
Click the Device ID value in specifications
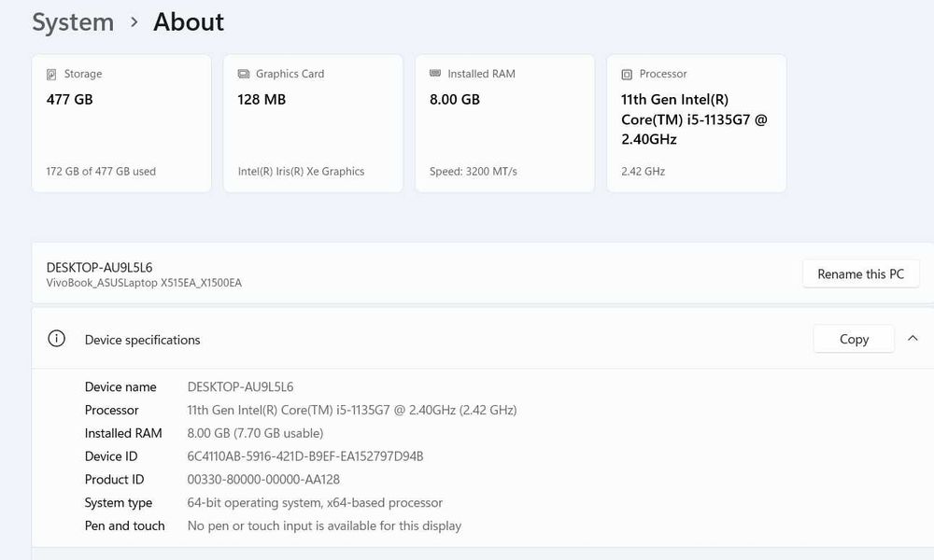(305, 456)
